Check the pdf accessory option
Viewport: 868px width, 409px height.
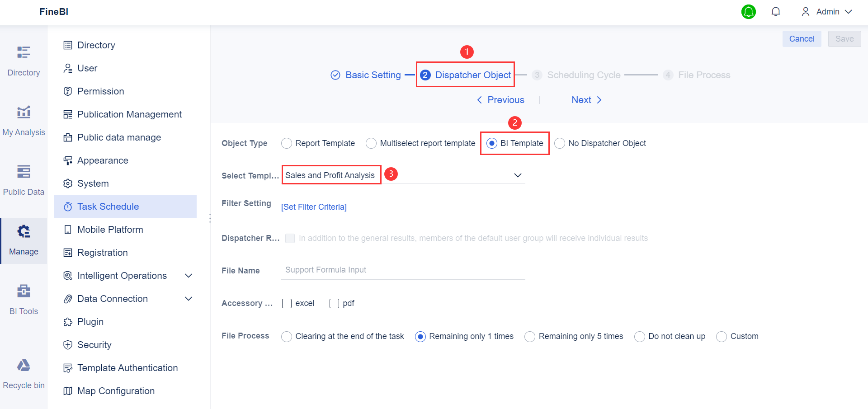334,303
